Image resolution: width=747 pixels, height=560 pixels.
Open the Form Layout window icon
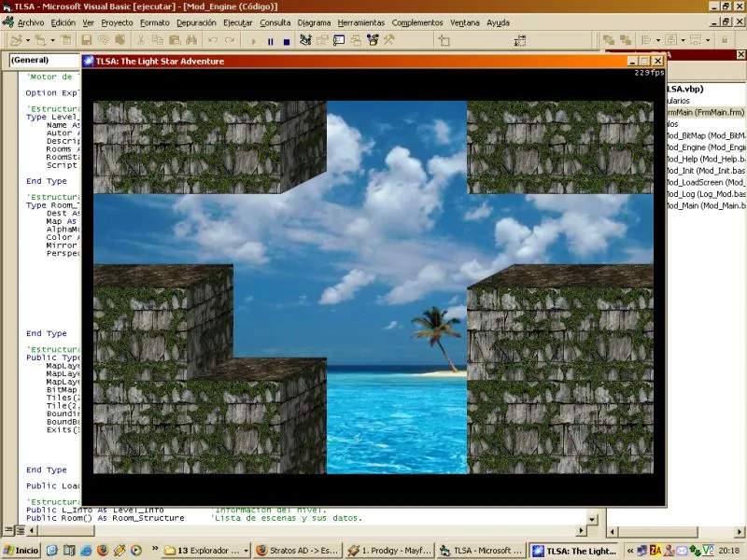coord(339,41)
